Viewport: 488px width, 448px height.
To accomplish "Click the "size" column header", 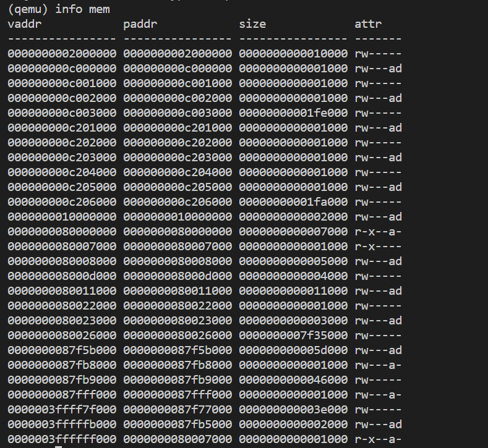I will (x=252, y=24).
